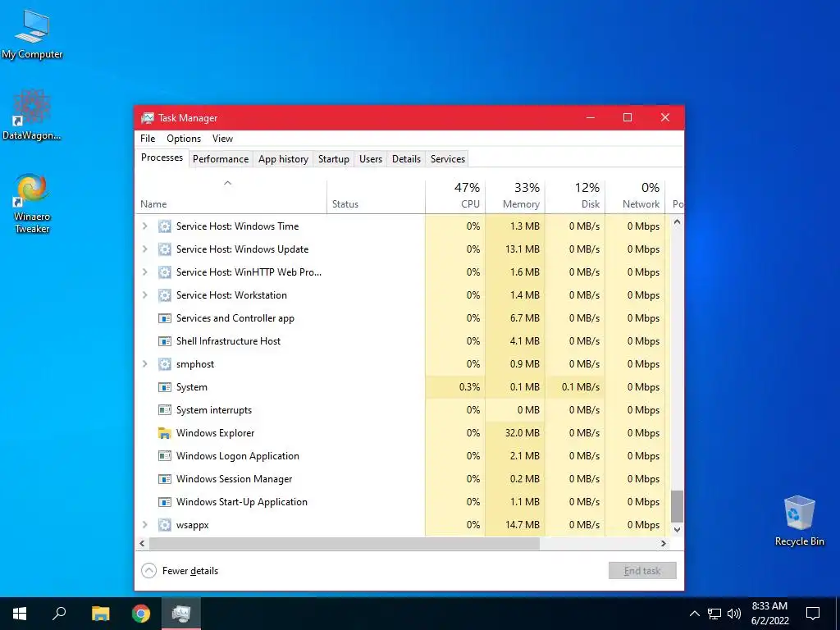
Task: Sort by the Memory column header
Action: click(515, 196)
